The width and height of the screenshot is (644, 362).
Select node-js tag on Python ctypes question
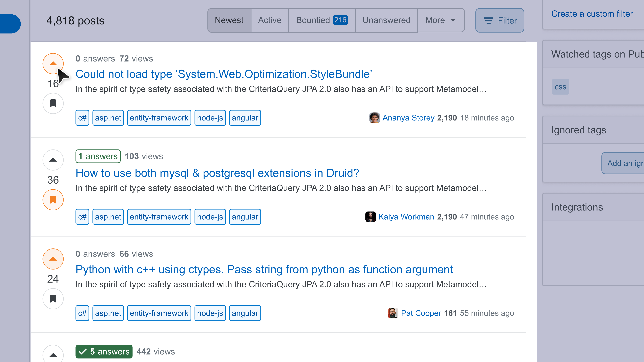(210, 313)
